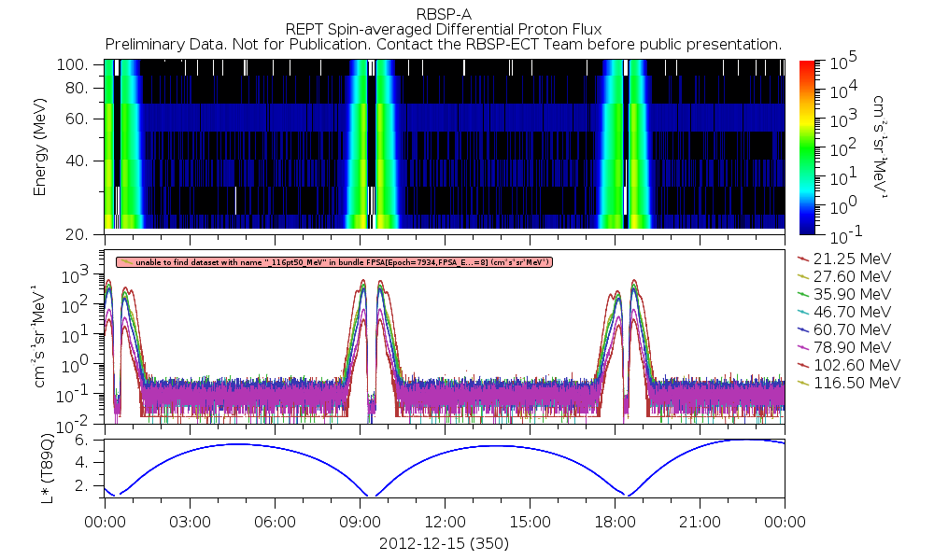Click the 'unable to find dataset' error banner
Image resolution: width=934 pixels, height=560 pixels.
point(336,263)
